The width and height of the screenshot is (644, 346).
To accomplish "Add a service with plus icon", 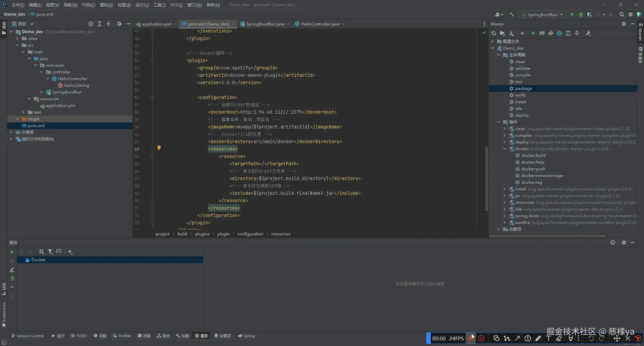I will (x=70, y=251).
